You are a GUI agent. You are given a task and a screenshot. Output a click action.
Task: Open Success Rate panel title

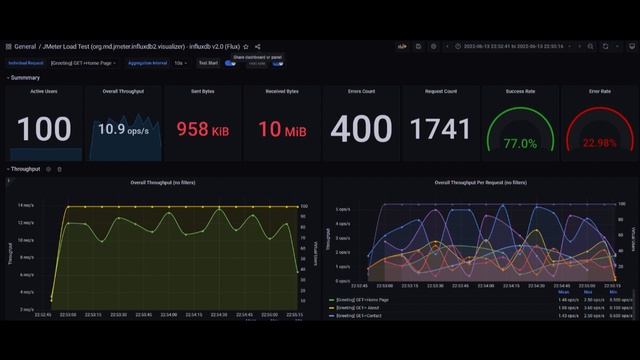[x=520, y=91]
